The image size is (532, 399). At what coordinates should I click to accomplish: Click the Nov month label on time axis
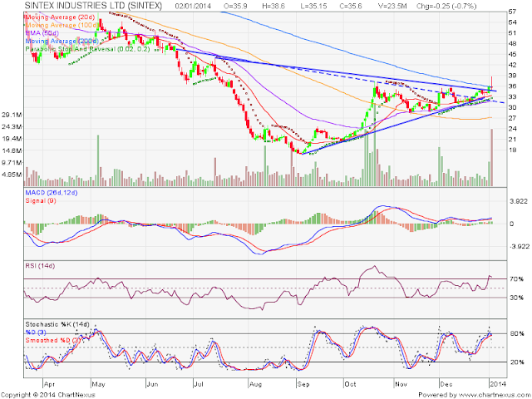[401, 384]
